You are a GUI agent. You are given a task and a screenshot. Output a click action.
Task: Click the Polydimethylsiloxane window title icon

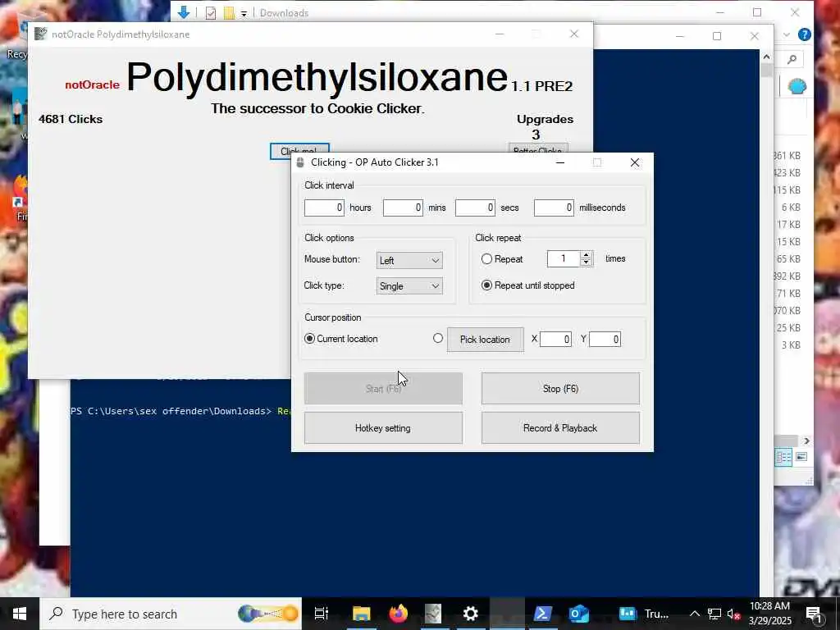(x=41, y=34)
